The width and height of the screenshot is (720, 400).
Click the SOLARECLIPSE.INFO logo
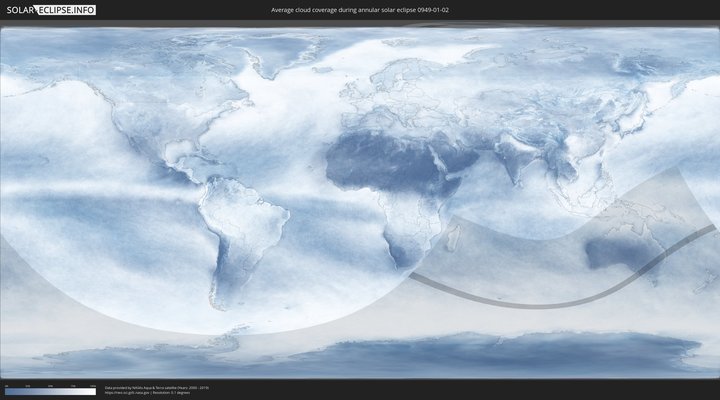click(x=49, y=10)
